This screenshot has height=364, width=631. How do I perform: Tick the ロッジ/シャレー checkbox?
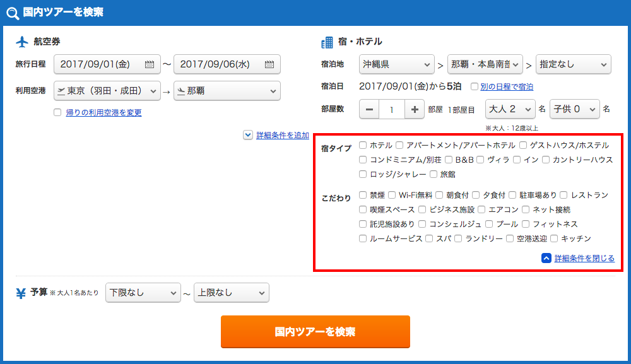(363, 174)
